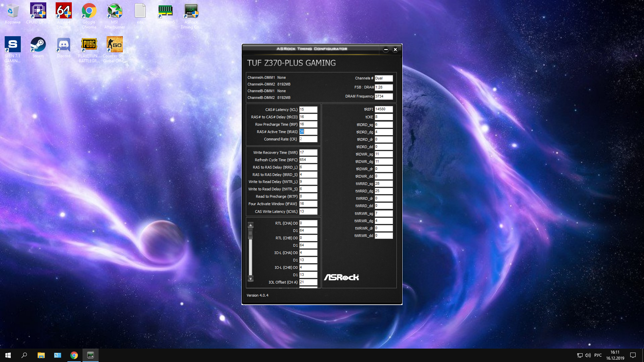Open File Explorer from the taskbar
The width and height of the screenshot is (644, 362).
[41, 355]
